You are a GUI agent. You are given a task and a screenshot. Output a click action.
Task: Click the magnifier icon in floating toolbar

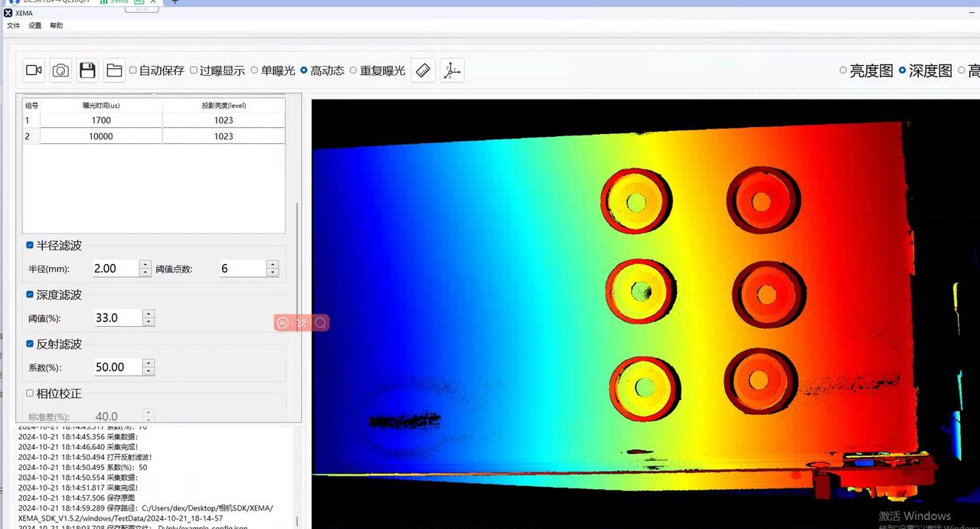[321, 323]
